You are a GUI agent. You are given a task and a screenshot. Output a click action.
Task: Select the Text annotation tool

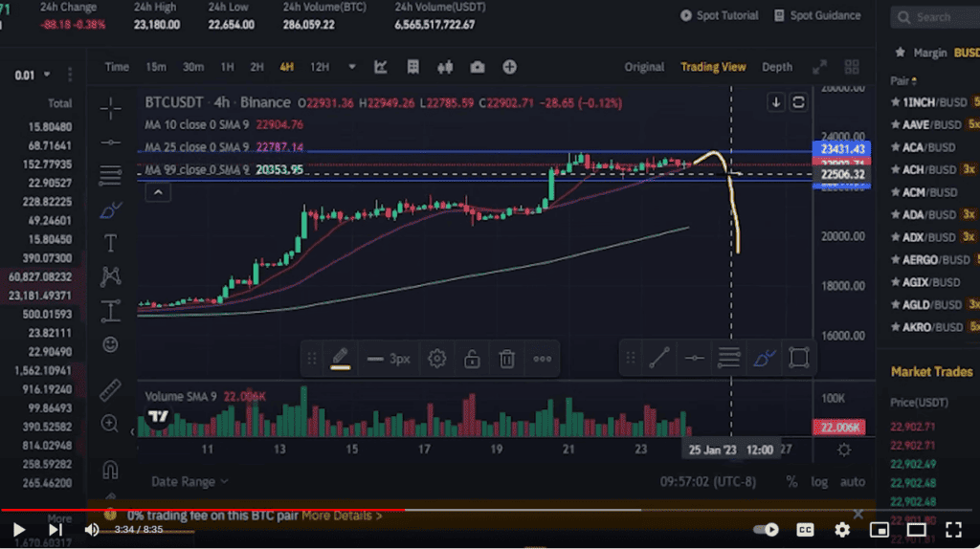(x=111, y=243)
